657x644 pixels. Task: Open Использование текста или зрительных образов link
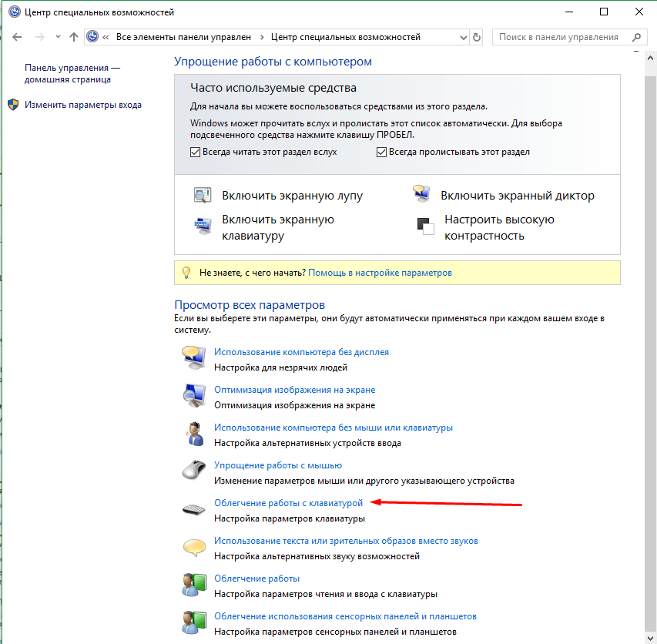point(346,541)
